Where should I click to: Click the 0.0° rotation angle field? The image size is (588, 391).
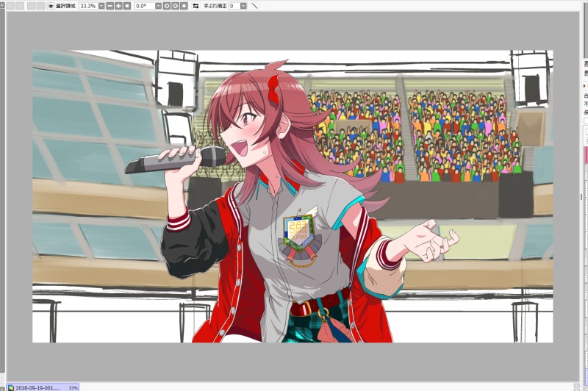pyautogui.click(x=144, y=6)
